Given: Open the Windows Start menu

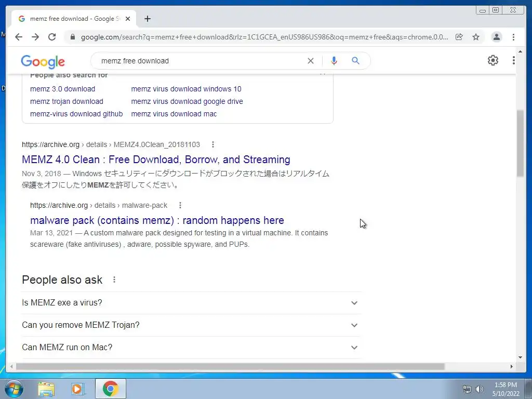Looking at the screenshot, I should (14, 389).
